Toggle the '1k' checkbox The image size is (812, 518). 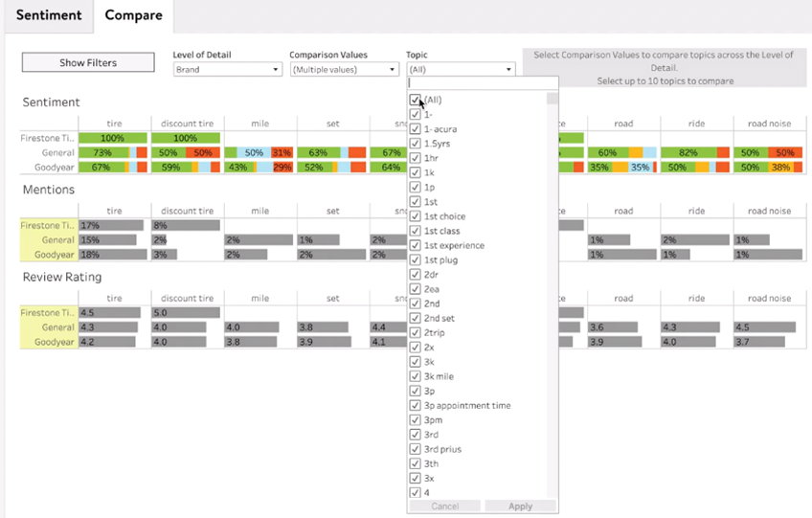coord(415,172)
